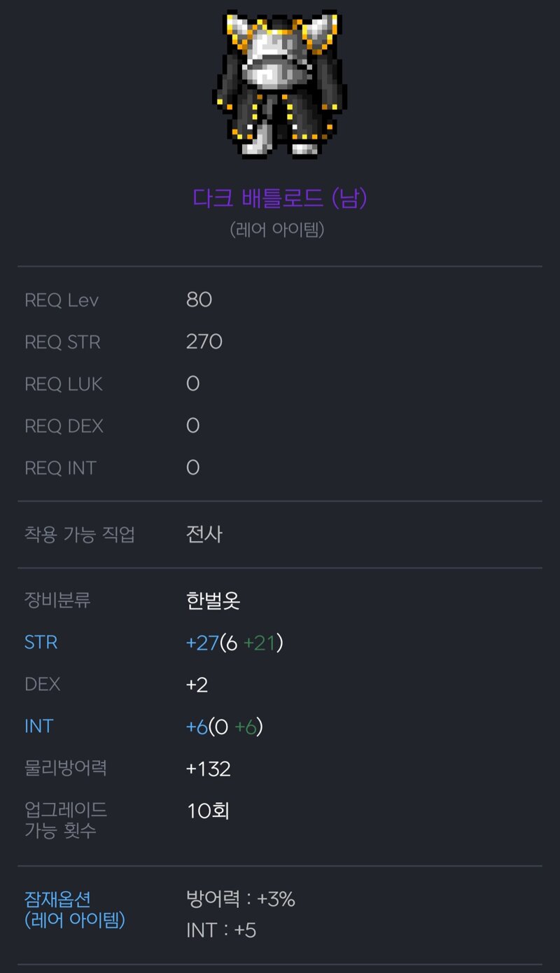Click the REQ DEX row label
Image resolution: width=560 pixels, height=973 pixels.
pos(64,426)
